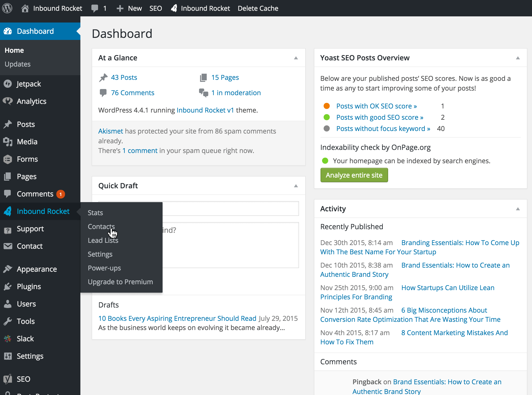Click the WordPress logo in the admin bar
The image size is (532, 395).
tap(7, 8)
